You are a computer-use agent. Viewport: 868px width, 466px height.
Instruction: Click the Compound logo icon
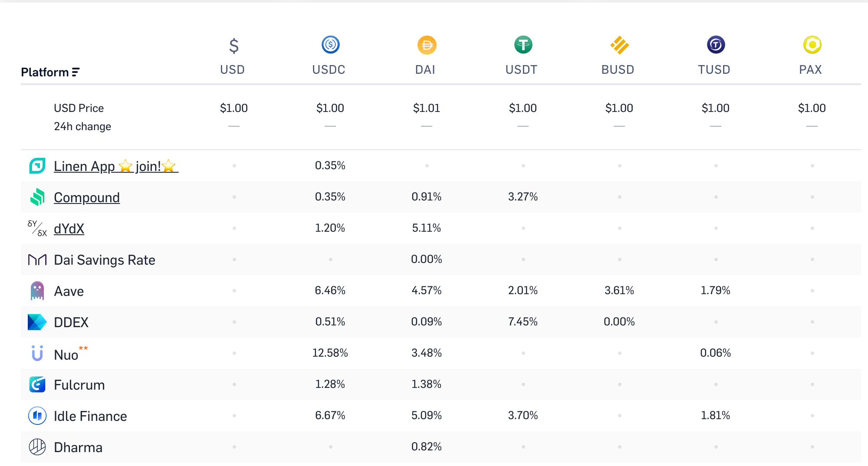click(37, 197)
